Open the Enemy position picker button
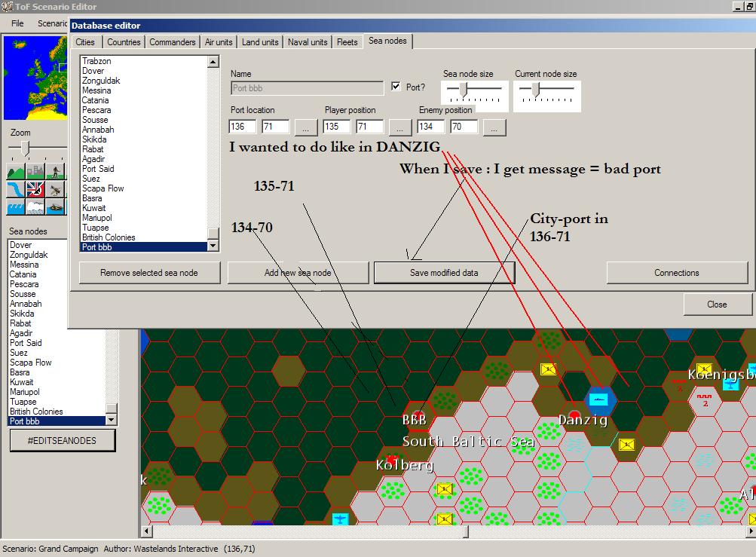Image resolution: width=756 pixels, height=557 pixels. [x=494, y=128]
